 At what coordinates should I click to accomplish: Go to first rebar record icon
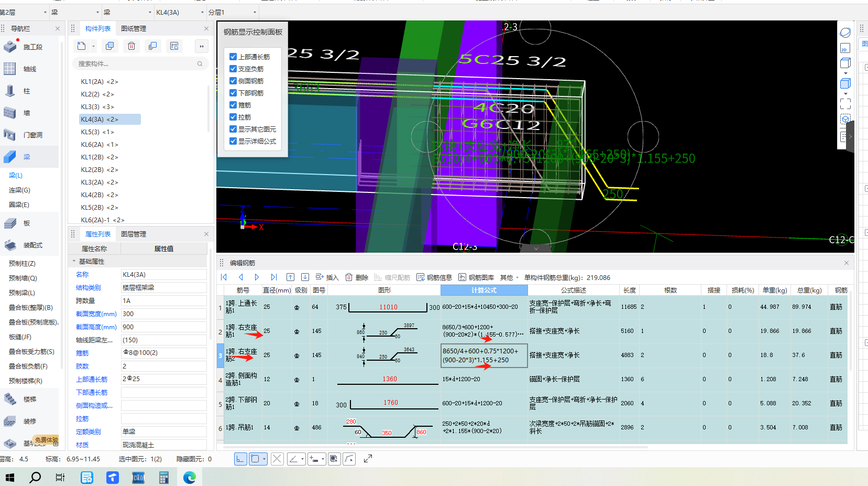tap(224, 277)
